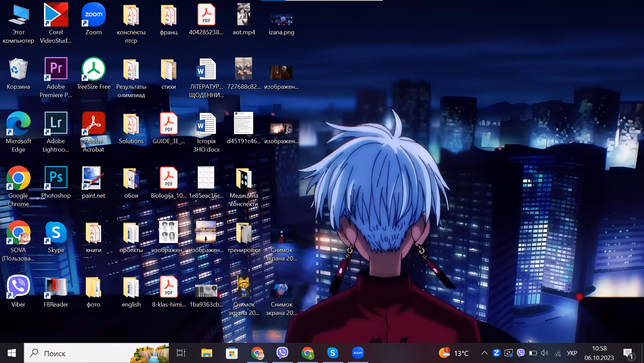The height and width of the screenshot is (363, 644).
Task: Open Microsoft Store from the taskbar
Action: pos(232,353)
